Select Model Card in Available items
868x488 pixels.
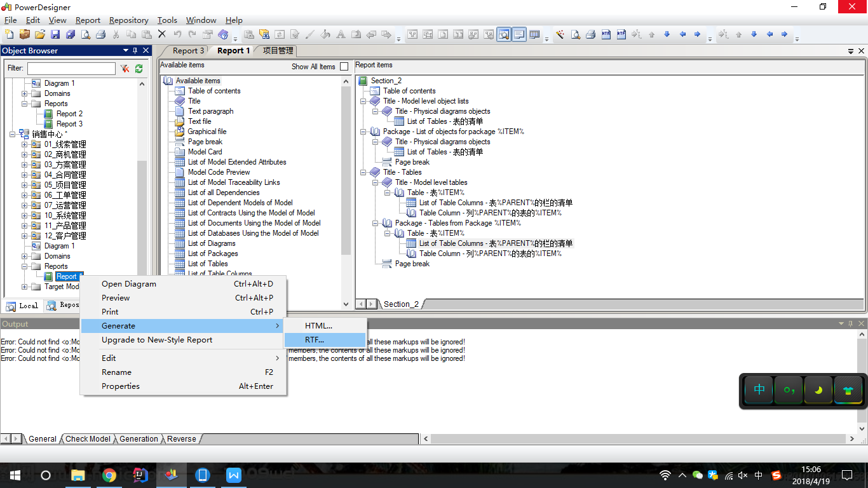click(x=205, y=152)
